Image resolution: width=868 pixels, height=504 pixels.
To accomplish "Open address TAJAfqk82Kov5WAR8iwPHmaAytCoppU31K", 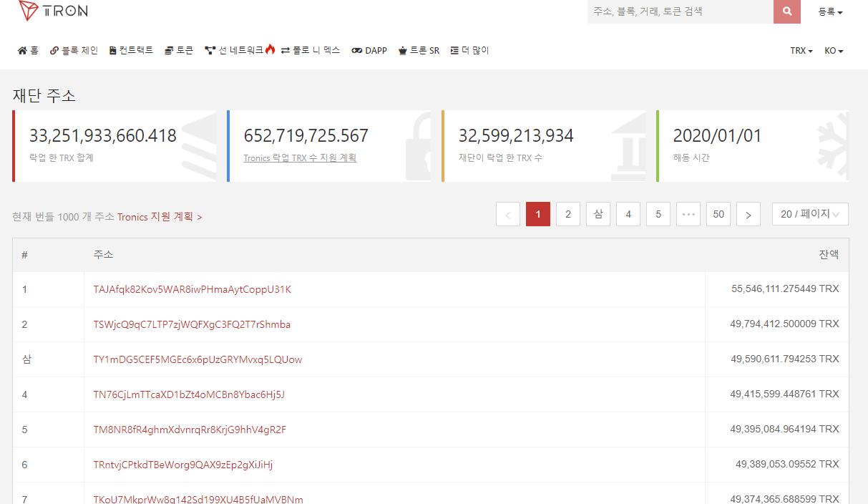I will point(192,289).
